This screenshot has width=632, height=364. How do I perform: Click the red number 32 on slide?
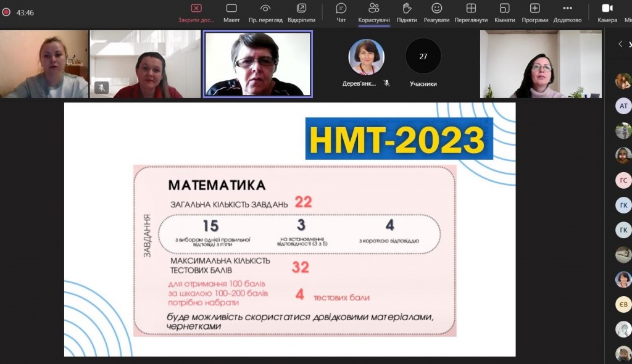pyautogui.click(x=301, y=267)
